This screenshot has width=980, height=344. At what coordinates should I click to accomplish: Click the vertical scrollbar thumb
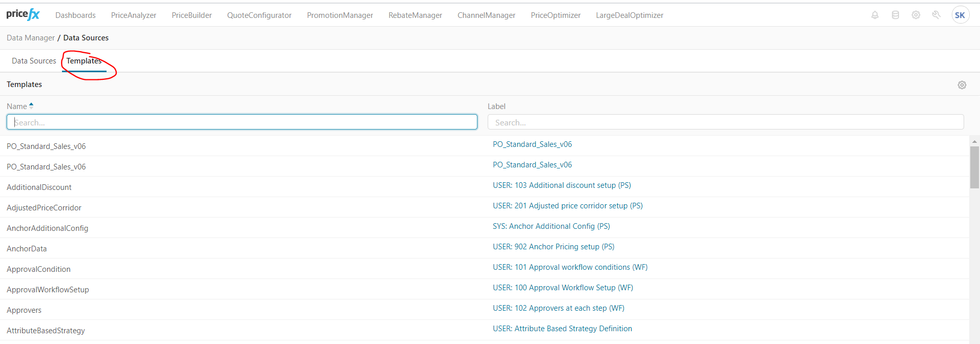[974, 167]
